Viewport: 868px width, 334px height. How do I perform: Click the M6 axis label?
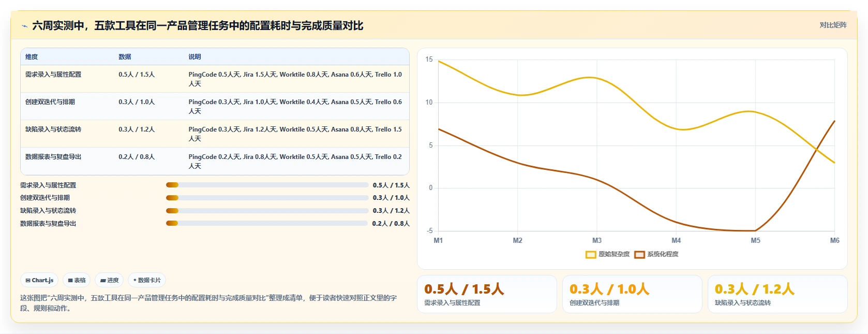click(x=835, y=241)
